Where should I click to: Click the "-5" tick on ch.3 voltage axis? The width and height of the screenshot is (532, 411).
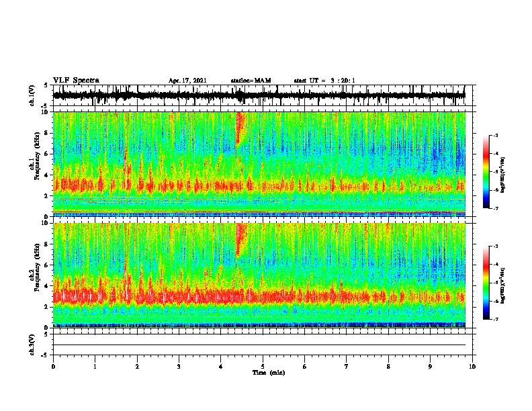tap(46, 355)
